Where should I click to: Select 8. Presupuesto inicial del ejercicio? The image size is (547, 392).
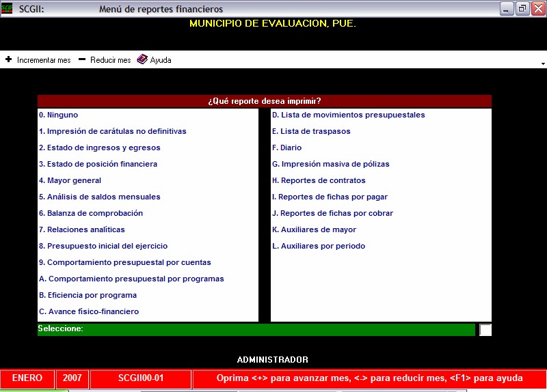[103, 246]
